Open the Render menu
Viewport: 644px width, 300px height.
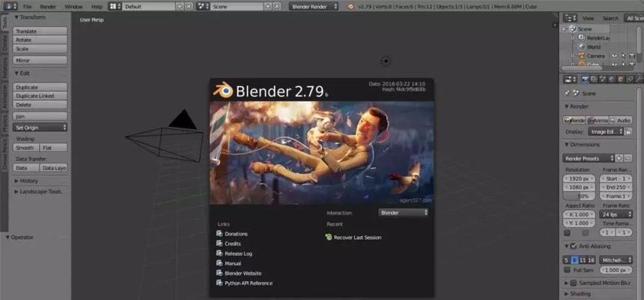[x=48, y=7]
